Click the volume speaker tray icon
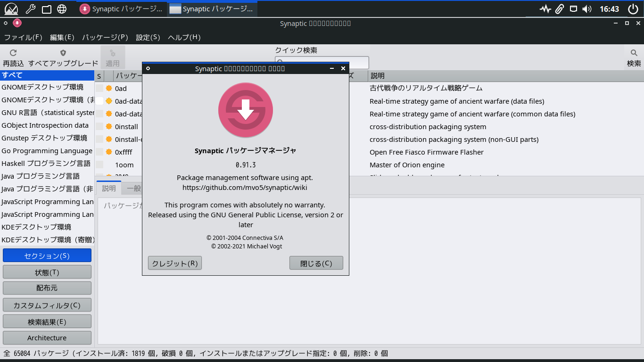This screenshot has width=644, height=362. pos(587,9)
